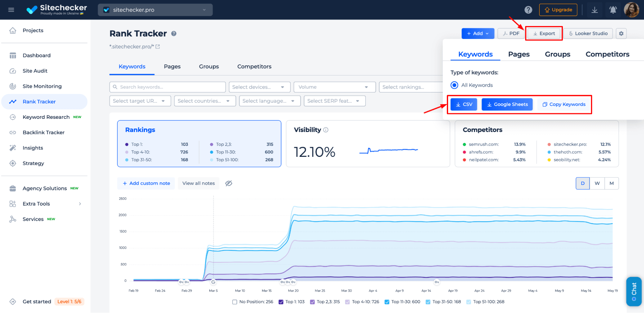Screen dimensions: 644x313
Task: Click View all notes
Action: click(198, 183)
